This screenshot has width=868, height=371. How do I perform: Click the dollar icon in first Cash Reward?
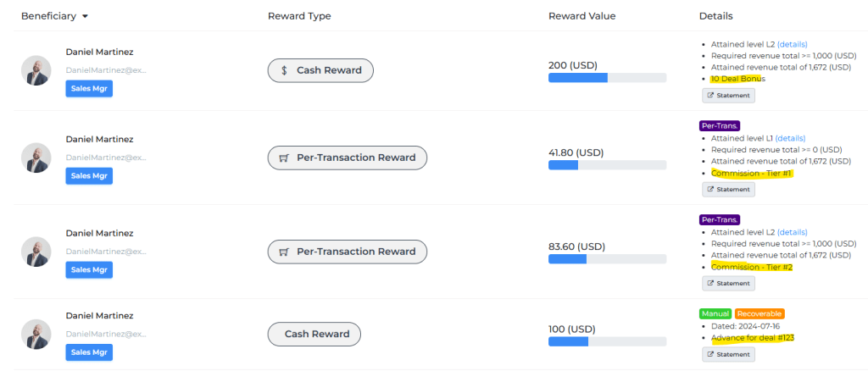click(x=285, y=70)
